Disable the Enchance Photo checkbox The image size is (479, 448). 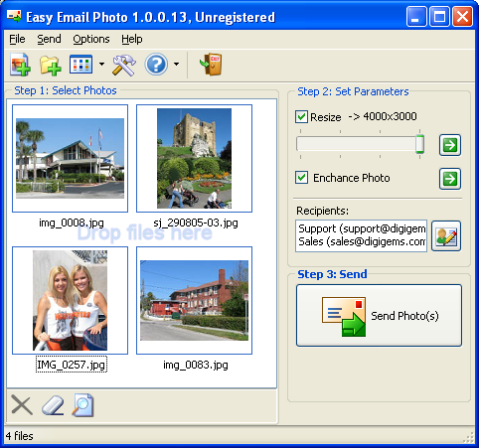click(301, 178)
